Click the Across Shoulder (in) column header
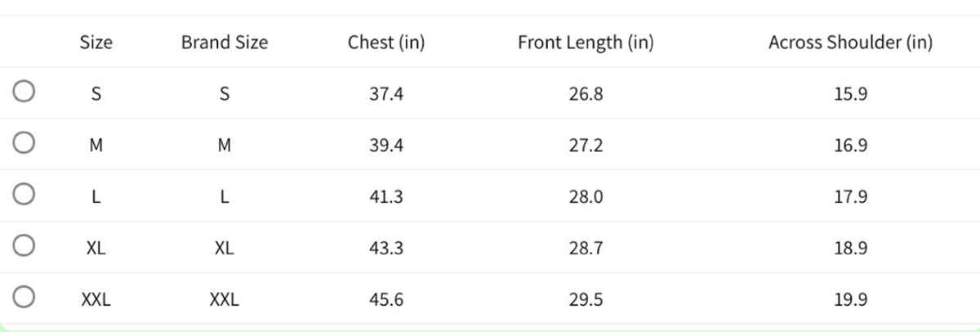 [x=850, y=43]
